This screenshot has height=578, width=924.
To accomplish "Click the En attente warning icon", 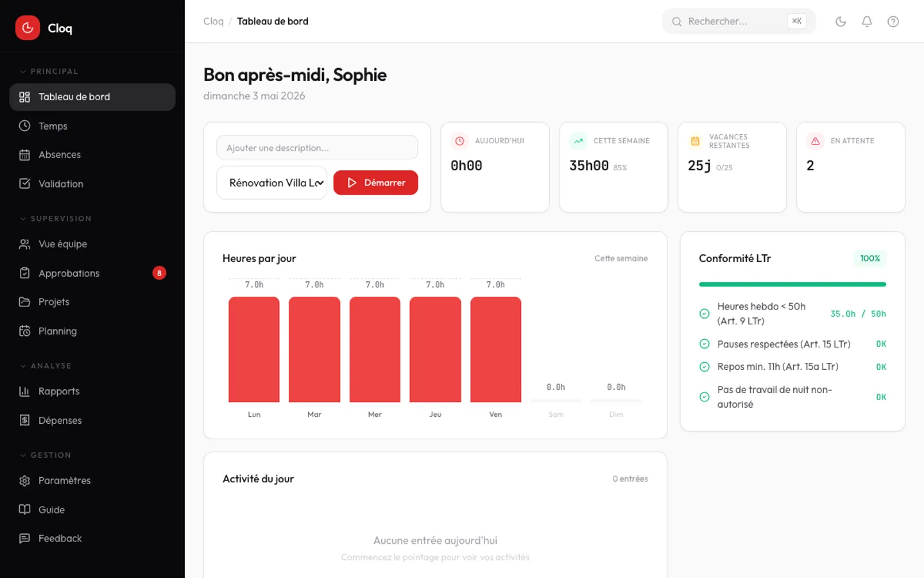I will click(x=815, y=141).
